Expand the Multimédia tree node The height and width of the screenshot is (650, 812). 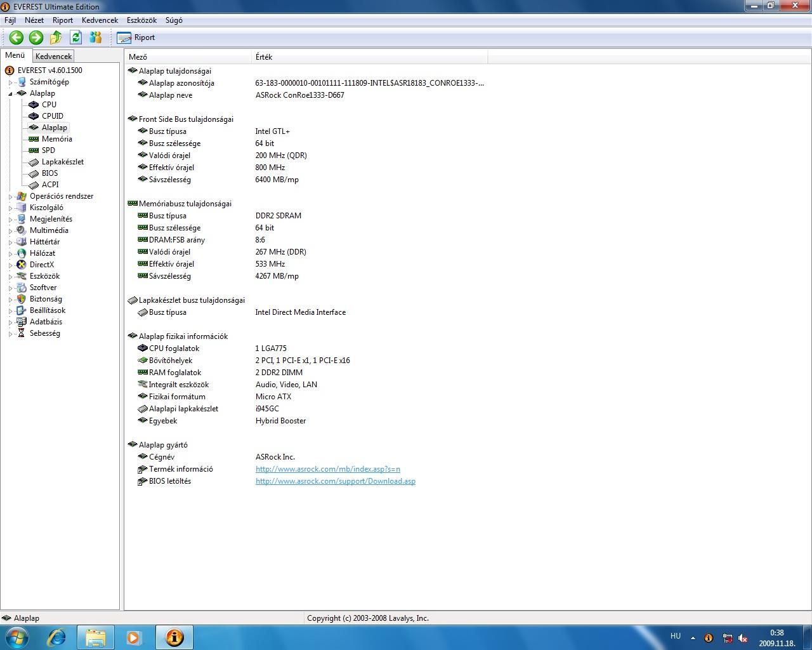pos(11,230)
